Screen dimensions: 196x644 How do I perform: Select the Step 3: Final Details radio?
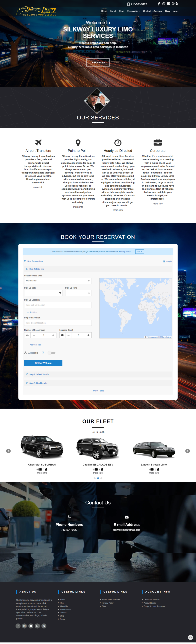coord(27,383)
